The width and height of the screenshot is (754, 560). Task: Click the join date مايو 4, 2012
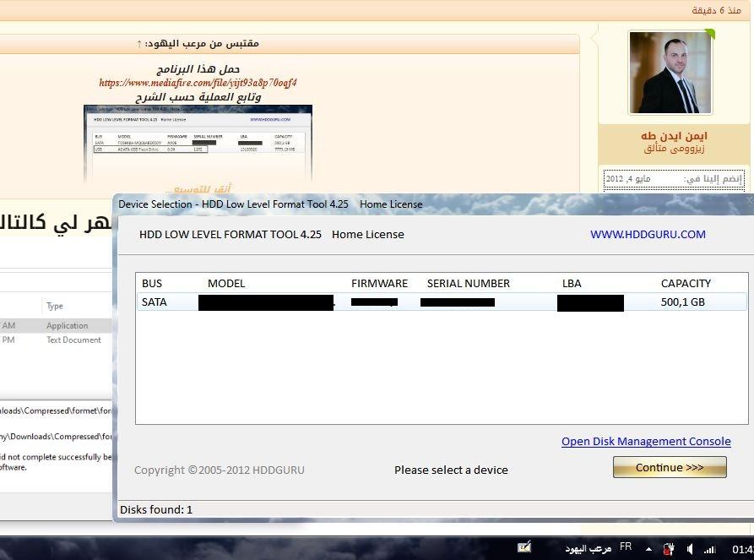click(628, 179)
